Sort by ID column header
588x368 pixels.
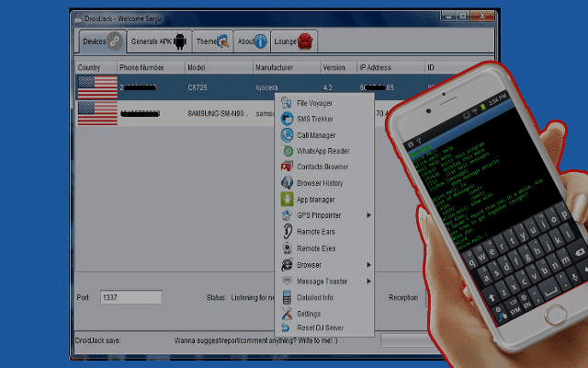(x=431, y=67)
